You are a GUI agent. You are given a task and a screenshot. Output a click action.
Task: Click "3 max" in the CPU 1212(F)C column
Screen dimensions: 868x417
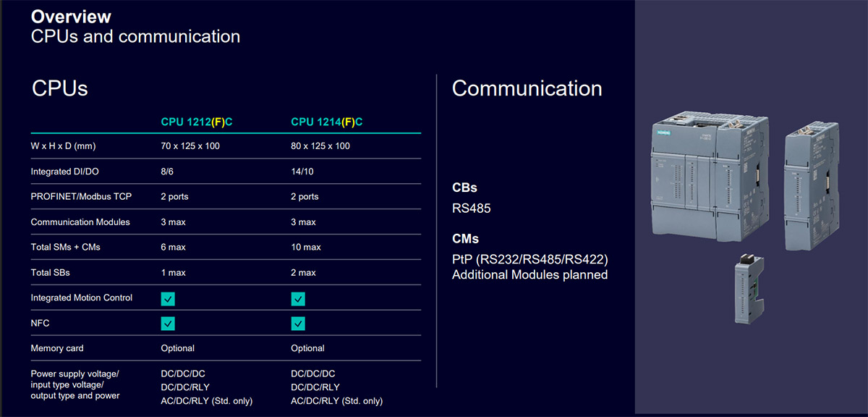coord(173,222)
